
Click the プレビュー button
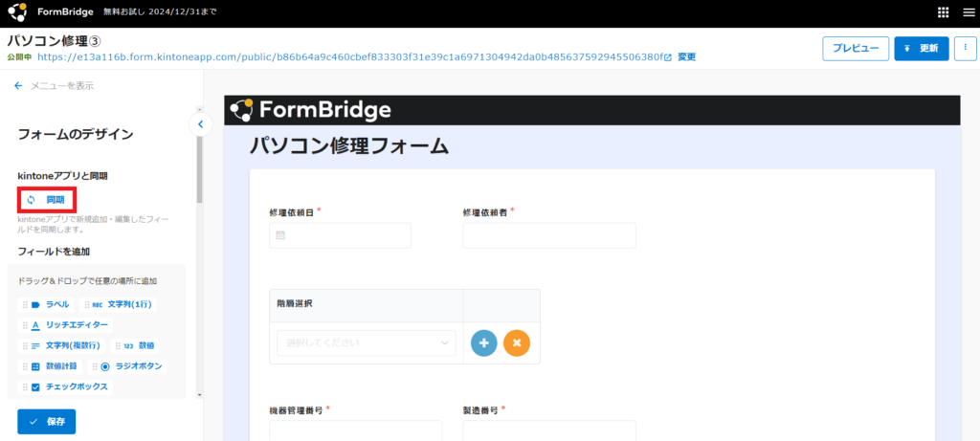(x=855, y=48)
